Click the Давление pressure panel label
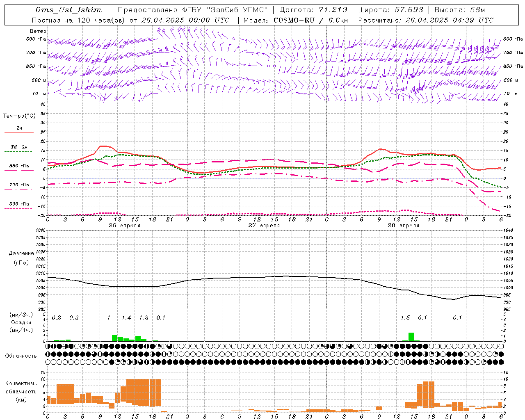525x420 pixels. (21, 253)
